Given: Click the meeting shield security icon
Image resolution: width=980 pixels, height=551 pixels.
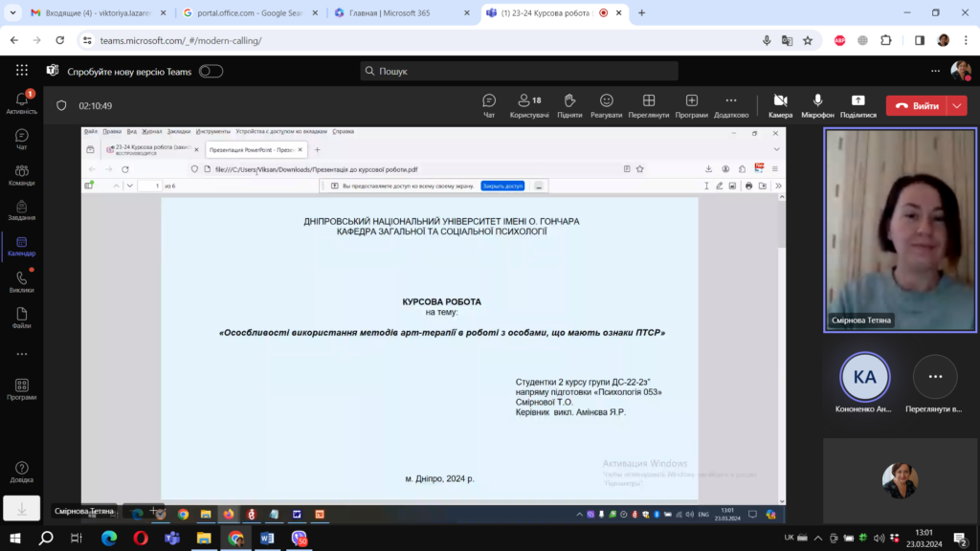Looking at the screenshot, I should pyautogui.click(x=61, y=105).
